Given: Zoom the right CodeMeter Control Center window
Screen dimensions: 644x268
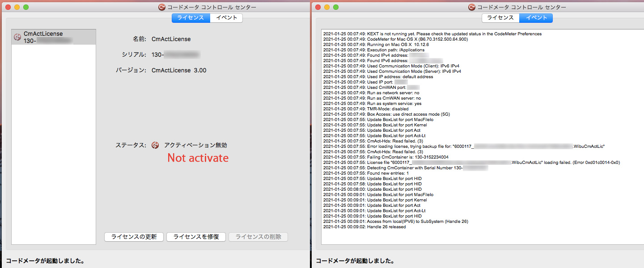Looking at the screenshot, I should [336, 7].
